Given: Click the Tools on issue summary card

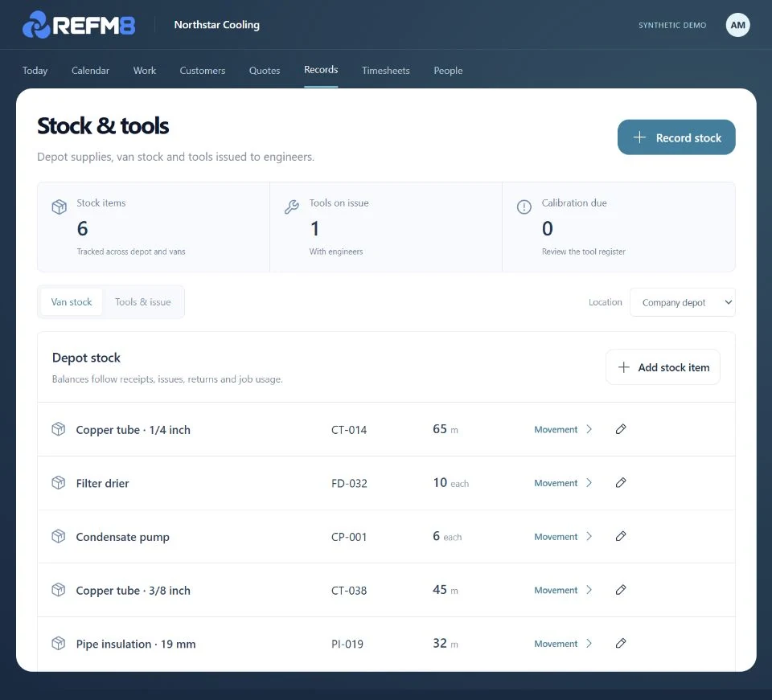Looking at the screenshot, I should 386,227.
